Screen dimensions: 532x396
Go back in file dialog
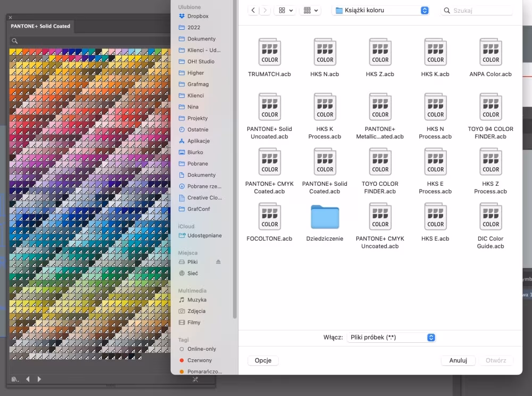click(253, 10)
